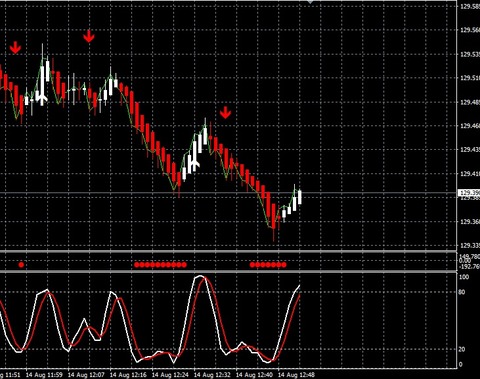Click the 14 Aug 12:32 time label
Screen dimensions: 480x379
(x=212, y=375)
